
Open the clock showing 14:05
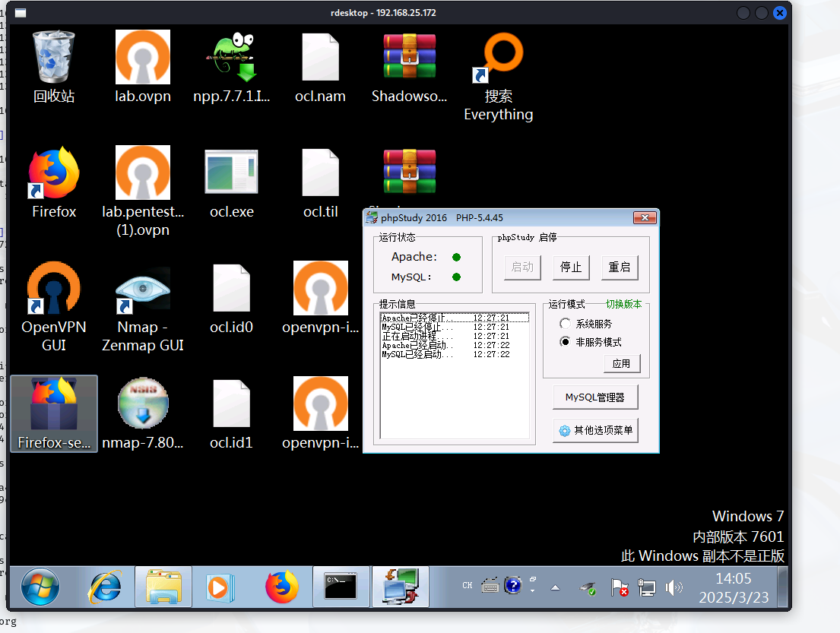(x=734, y=587)
